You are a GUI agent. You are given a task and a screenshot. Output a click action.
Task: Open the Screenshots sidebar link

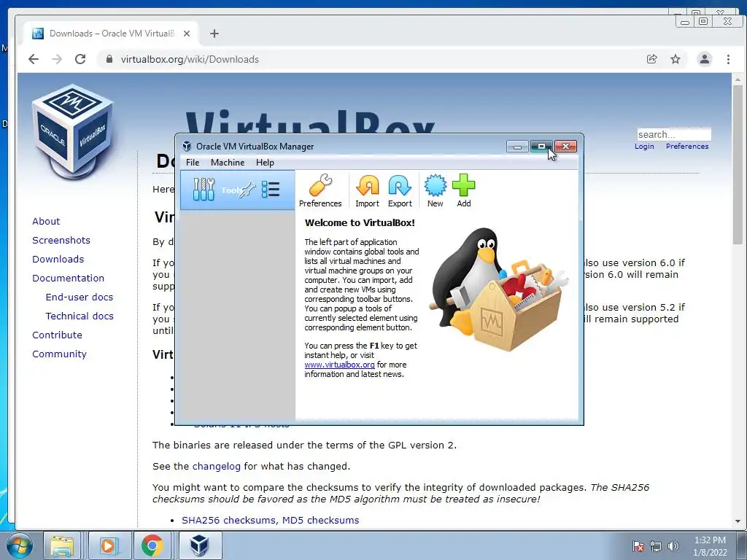61,241
